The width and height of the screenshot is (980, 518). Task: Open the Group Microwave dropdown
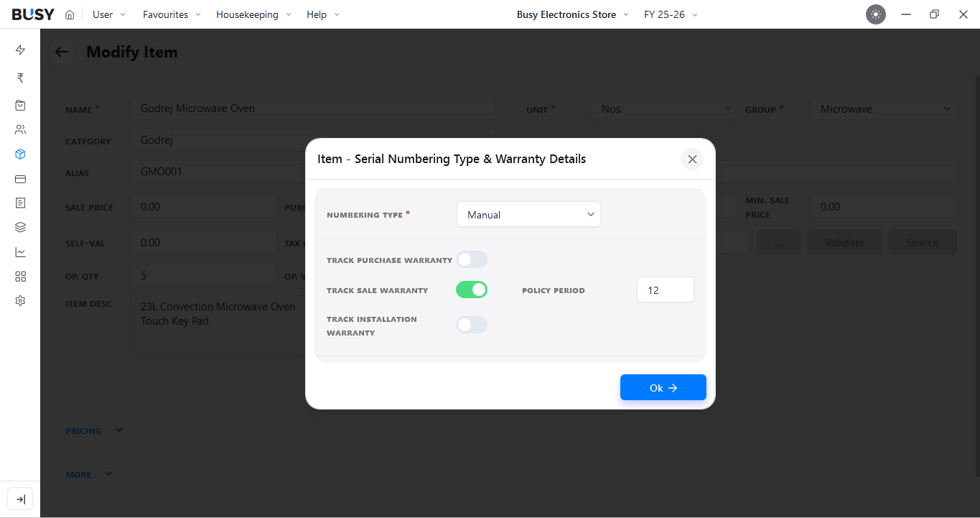click(x=884, y=109)
